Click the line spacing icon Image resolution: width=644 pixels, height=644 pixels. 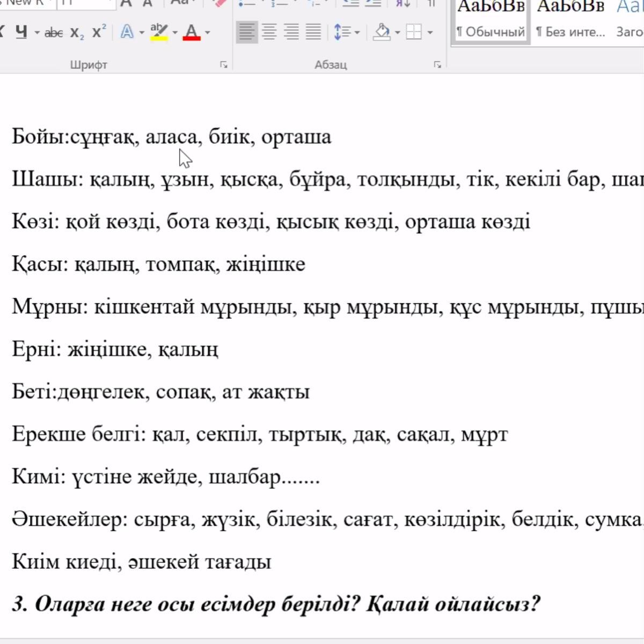(x=341, y=33)
